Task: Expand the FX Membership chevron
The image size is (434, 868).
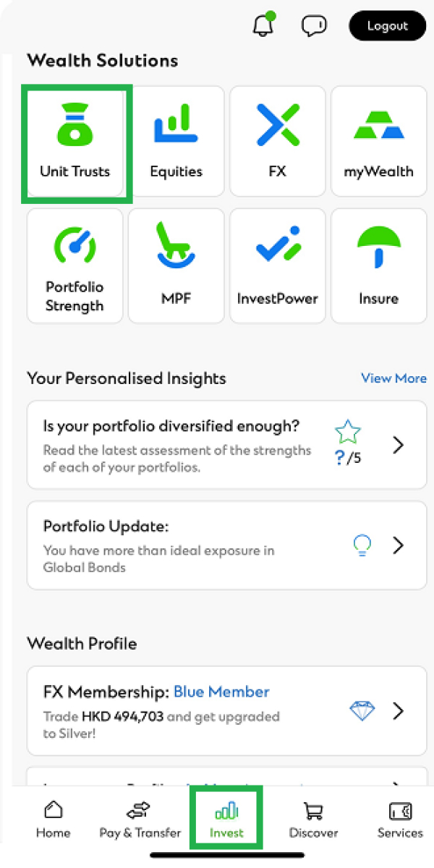Action: [x=398, y=712]
